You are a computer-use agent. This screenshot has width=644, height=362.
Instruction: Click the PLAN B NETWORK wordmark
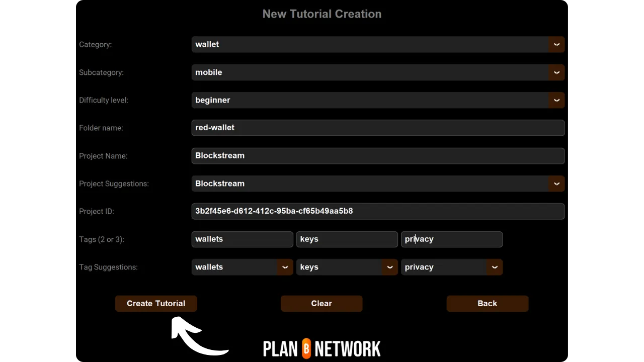(x=321, y=347)
